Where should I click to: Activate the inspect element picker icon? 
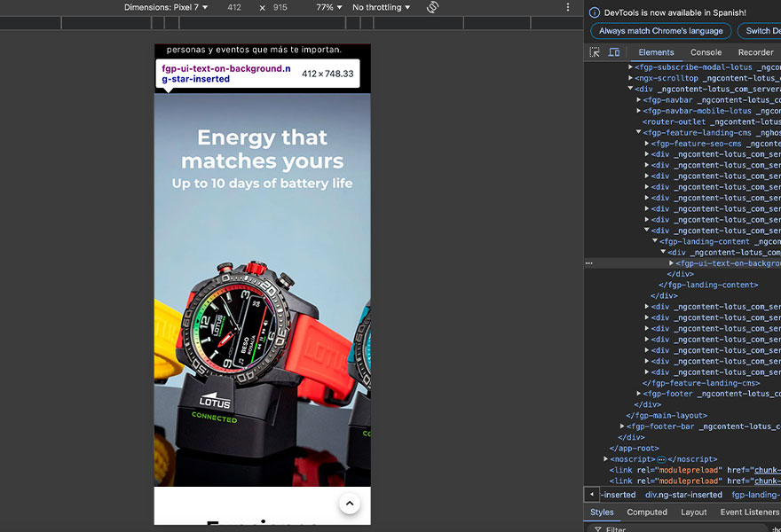coord(595,52)
